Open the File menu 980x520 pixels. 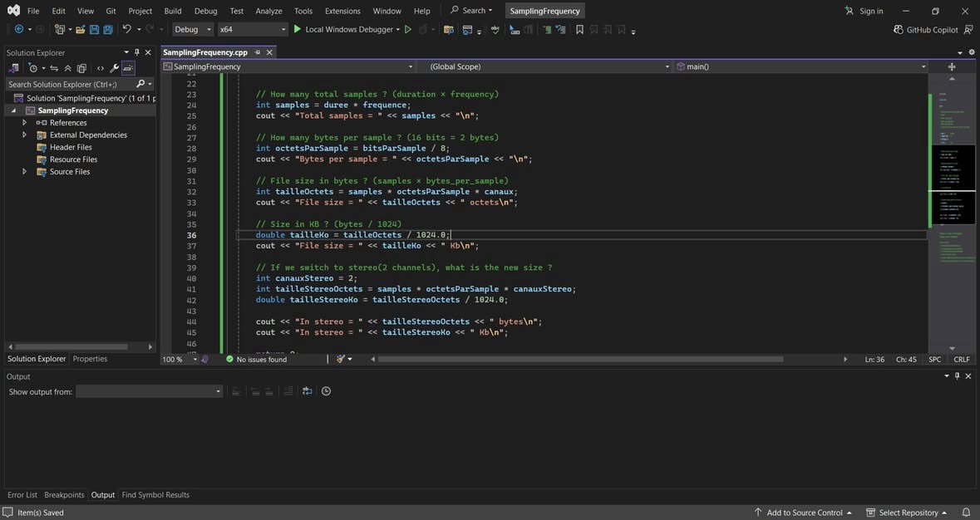coord(33,11)
